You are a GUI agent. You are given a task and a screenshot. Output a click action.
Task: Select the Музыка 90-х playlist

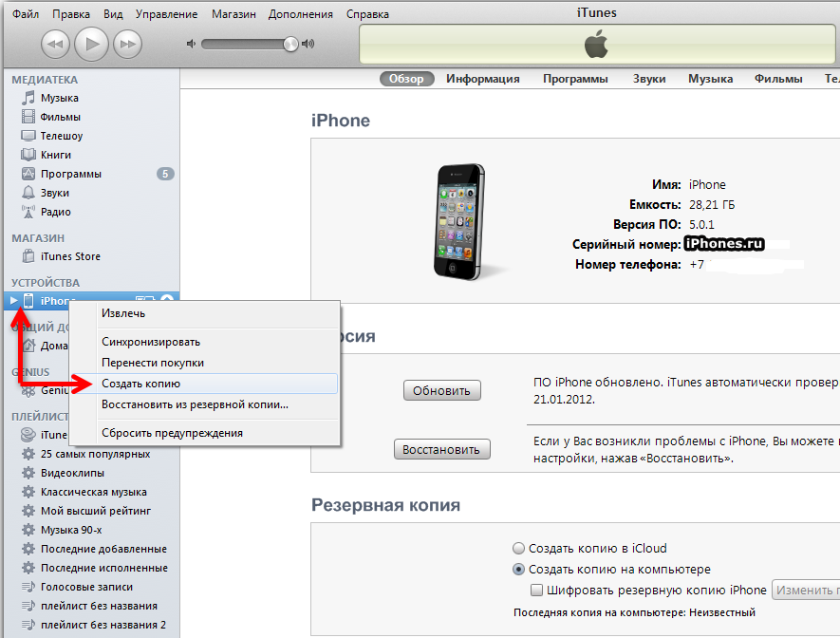[x=71, y=531]
